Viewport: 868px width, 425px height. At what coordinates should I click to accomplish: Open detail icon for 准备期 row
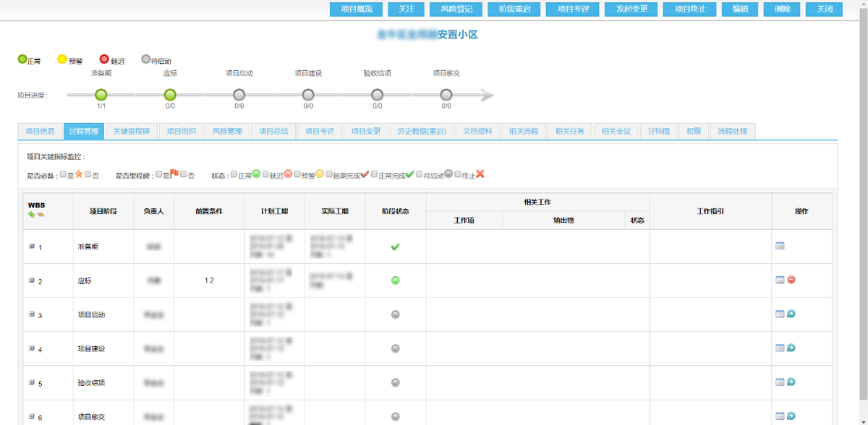pyautogui.click(x=780, y=246)
